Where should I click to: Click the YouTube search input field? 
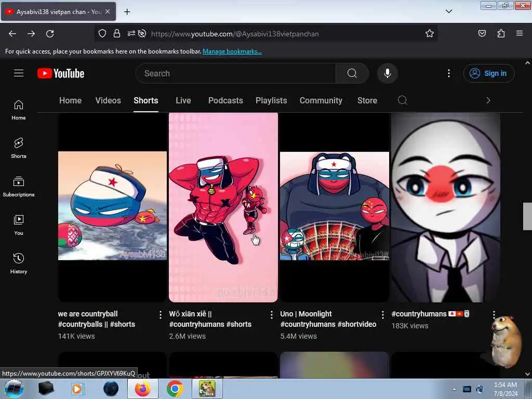click(236, 73)
